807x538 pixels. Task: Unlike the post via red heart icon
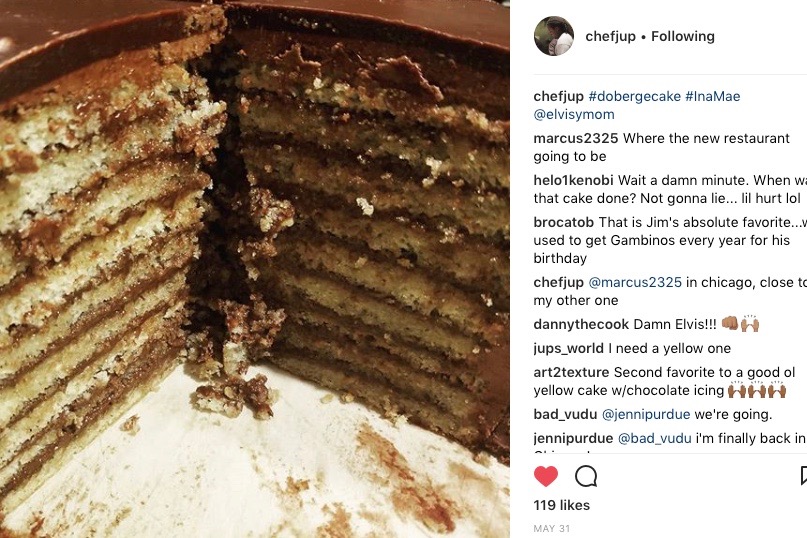[x=546, y=476]
